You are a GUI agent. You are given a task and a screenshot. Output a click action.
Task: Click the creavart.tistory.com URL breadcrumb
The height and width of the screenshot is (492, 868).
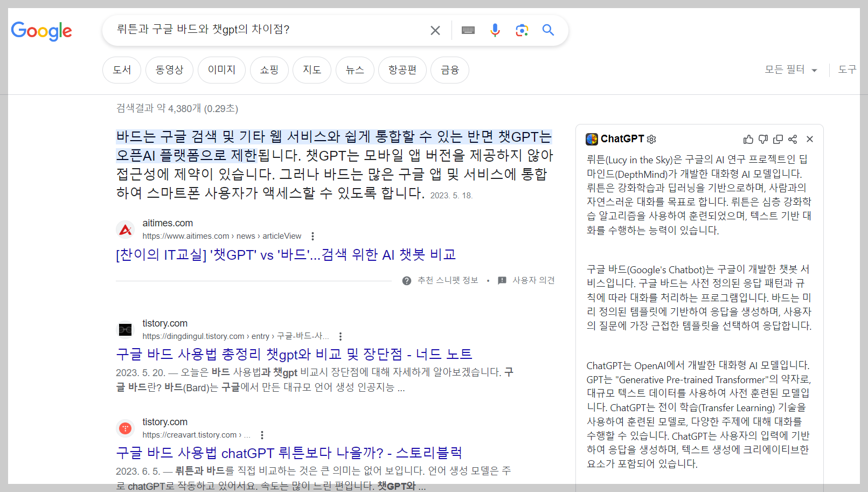[x=197, y=435]
